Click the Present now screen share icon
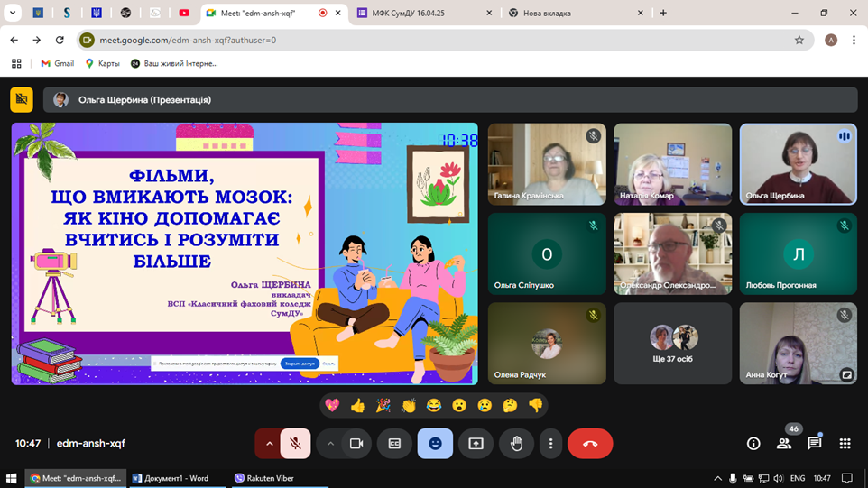868x488 pixels. click(476, 444)
